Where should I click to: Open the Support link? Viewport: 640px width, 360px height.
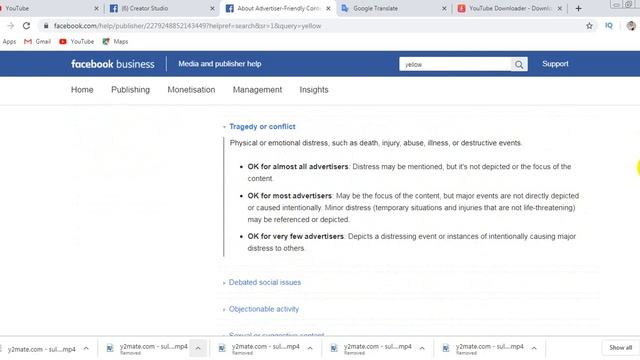tap(555, 64)
